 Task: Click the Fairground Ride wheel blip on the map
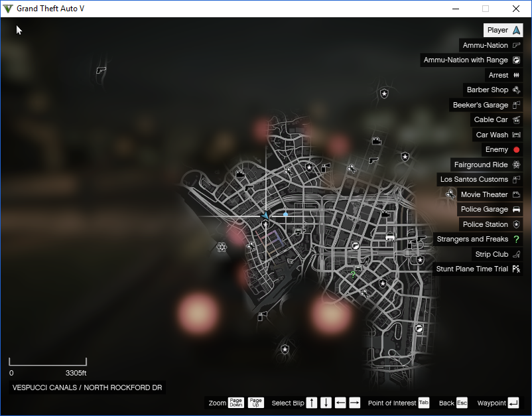click(x=222, y=247)
